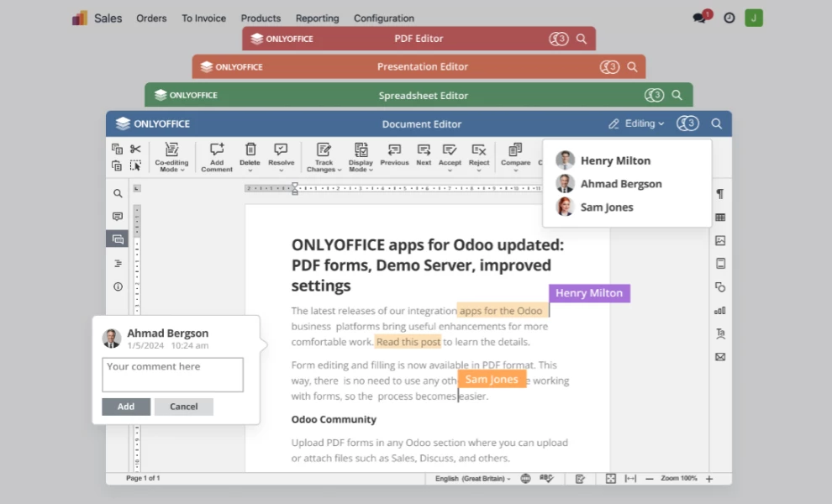Open the Display Mode dropdown
Image resolution: width=832 pixels, height=504 pixels.
tap(361, 157)
